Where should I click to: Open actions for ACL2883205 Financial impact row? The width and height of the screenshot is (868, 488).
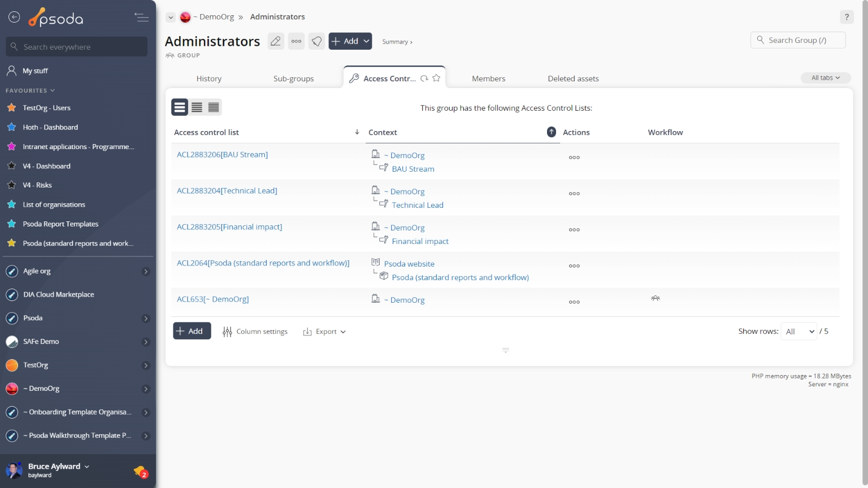[x=574, y=230]
